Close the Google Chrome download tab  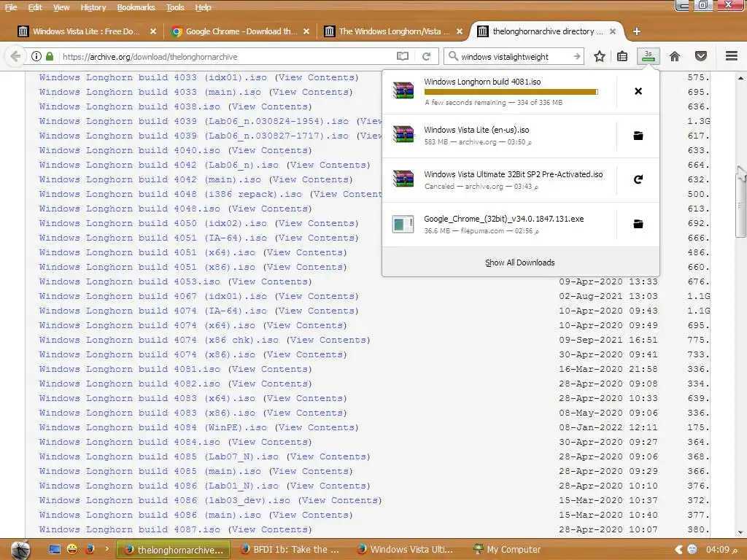click(x=306, y=31)
